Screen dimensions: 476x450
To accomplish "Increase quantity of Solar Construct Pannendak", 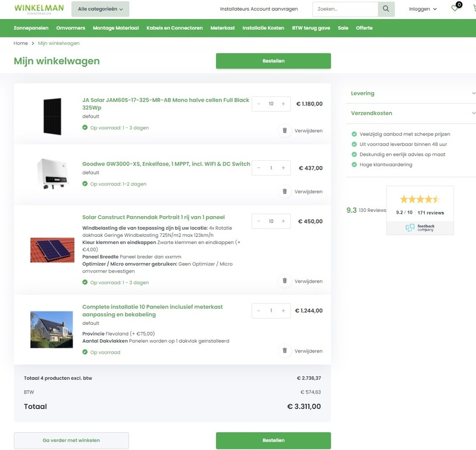I will [x=283, y=221].
